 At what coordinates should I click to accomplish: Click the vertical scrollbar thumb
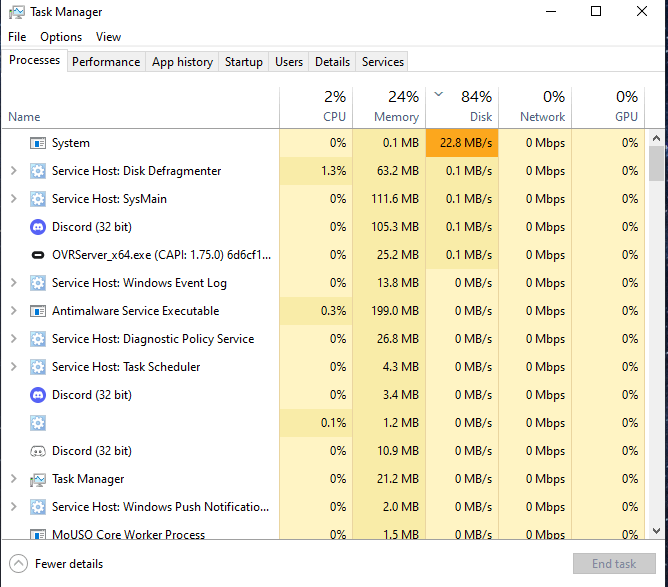click(x=656, y=164)
